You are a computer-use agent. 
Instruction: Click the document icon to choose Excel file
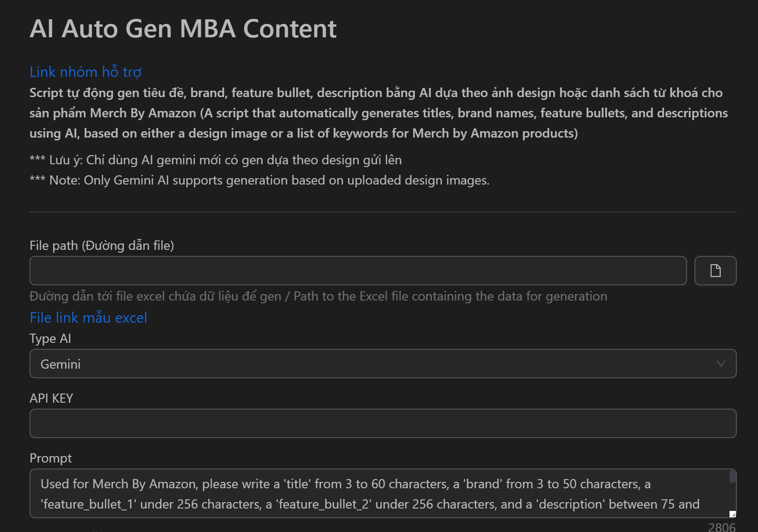point(715,271)
